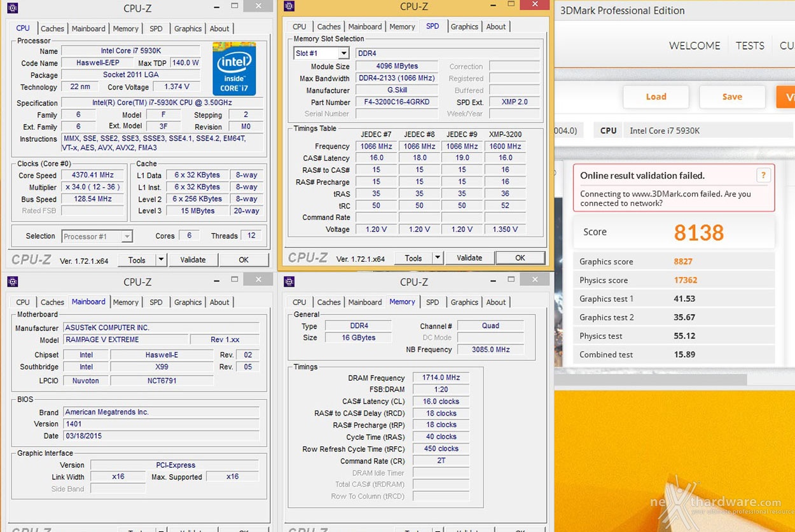Select SPD tab in the Mainboard window
This screenshot has height=532, width=795.
[156, 303]
